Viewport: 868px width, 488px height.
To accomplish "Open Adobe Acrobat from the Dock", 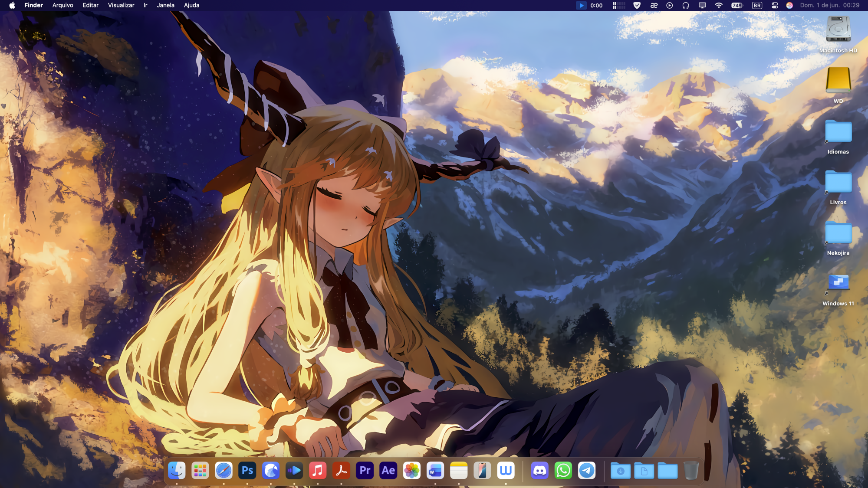I will tap(341, 470).
